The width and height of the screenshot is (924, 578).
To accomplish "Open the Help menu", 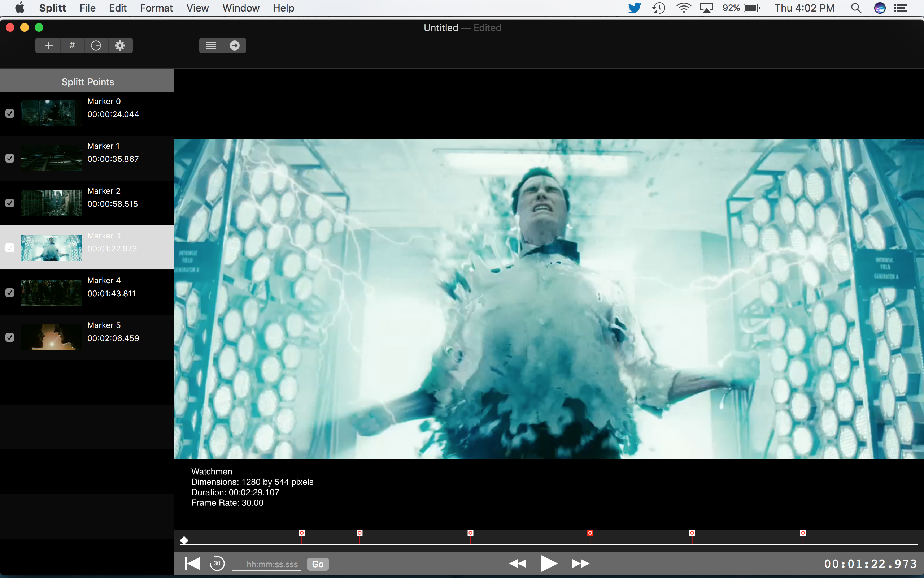I will coord(283,8).
